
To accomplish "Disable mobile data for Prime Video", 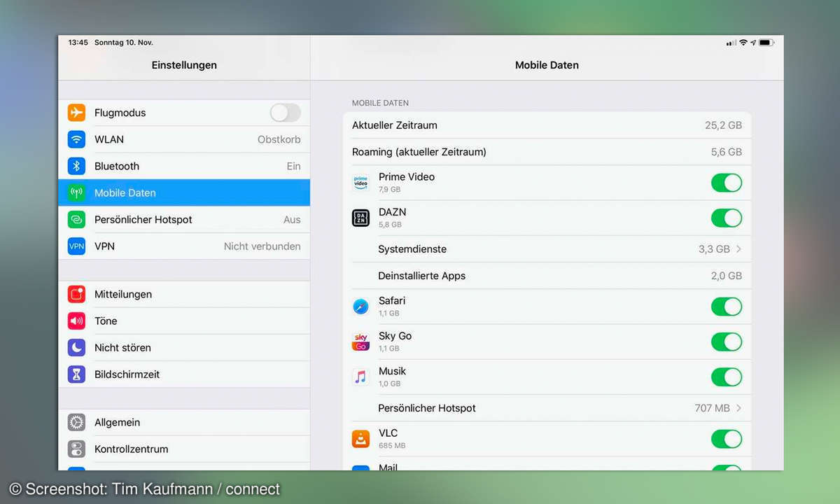I will (727, 183).
